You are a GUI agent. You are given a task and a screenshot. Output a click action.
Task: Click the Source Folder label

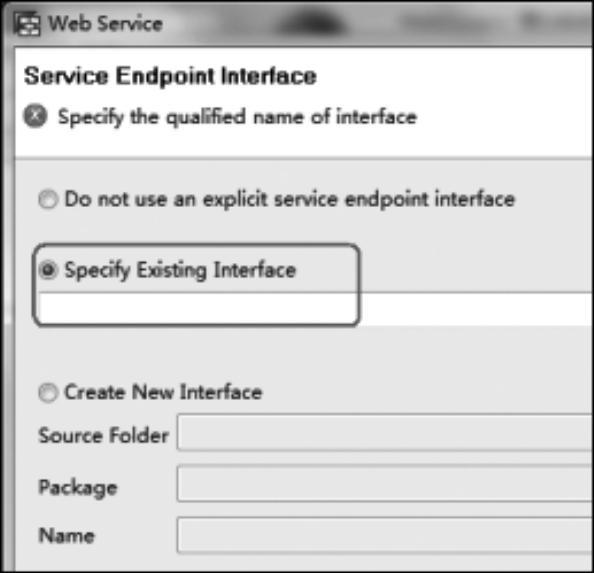(x=104, y=435)
